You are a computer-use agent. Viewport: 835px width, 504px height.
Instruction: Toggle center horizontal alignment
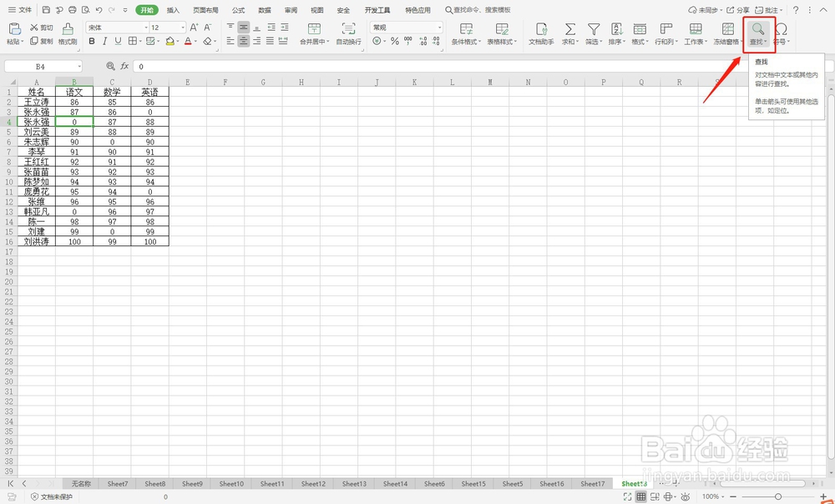(x=243, y=41)
